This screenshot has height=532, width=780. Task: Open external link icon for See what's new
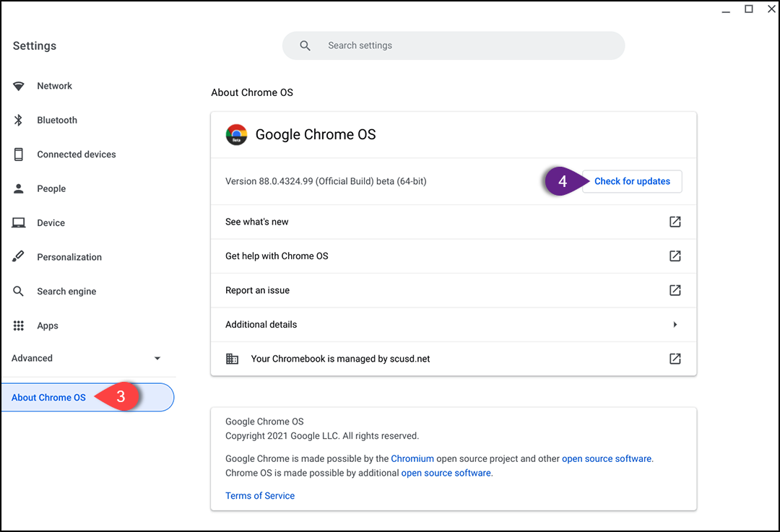pyautogui.click(x=675, y=222)
